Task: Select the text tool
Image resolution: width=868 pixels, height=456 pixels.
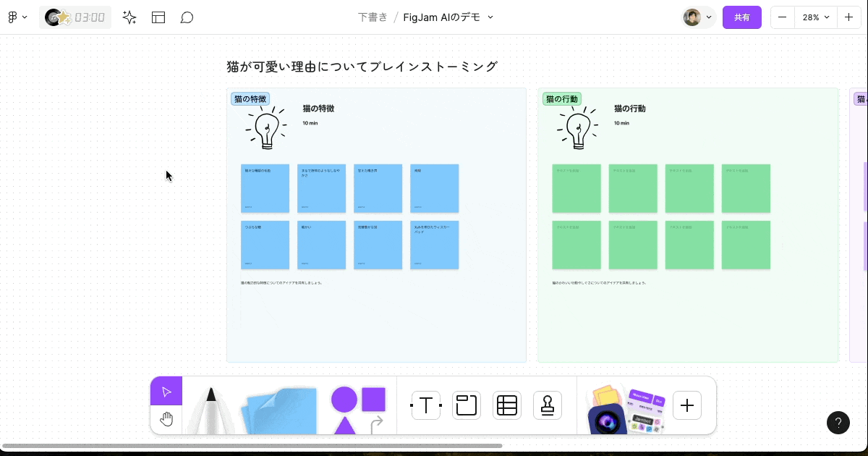Action: coord(426,405)
